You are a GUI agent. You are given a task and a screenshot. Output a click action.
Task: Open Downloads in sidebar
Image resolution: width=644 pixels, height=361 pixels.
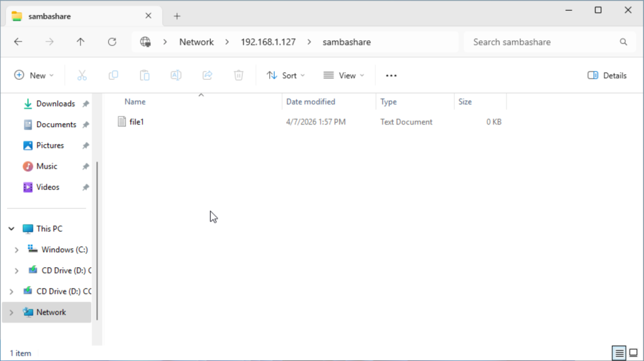point(55,104)
